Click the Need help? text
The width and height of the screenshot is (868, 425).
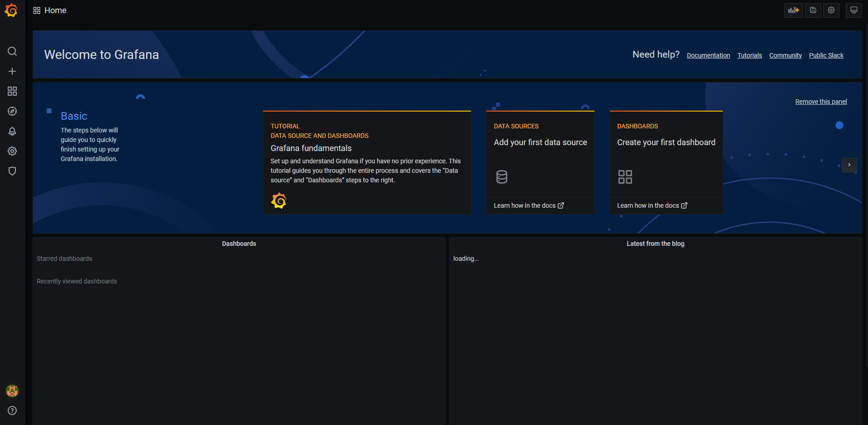pyautogui.click(x=656, y=54)
